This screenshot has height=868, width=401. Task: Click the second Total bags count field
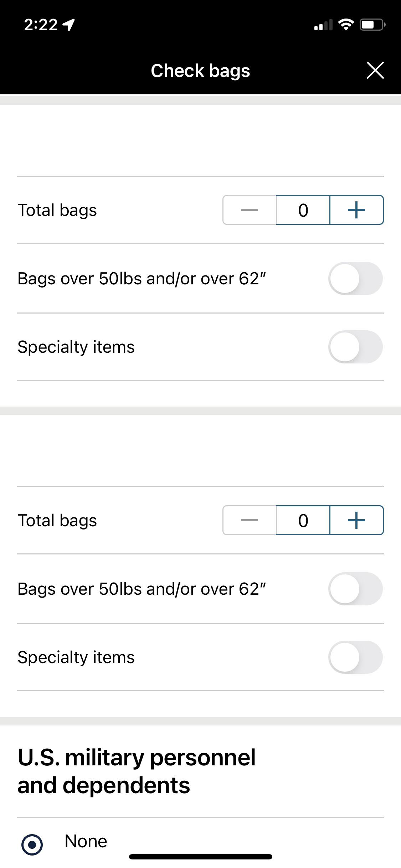[303, 520]
